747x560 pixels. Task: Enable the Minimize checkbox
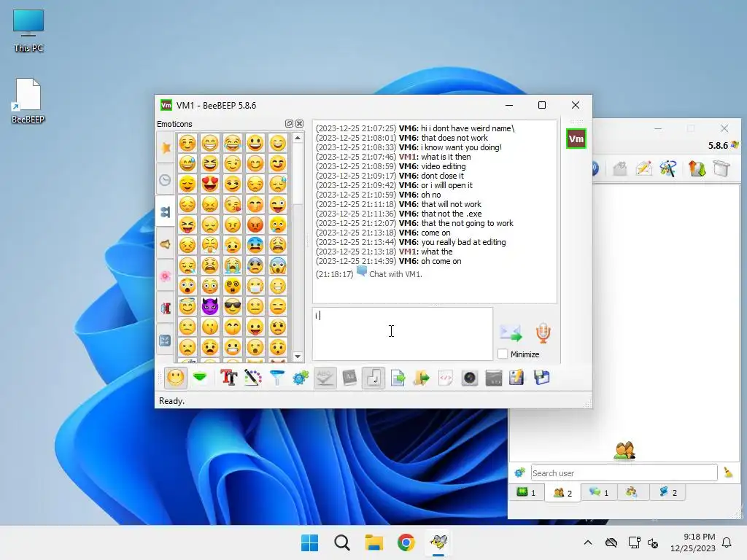tap(503, 354)
